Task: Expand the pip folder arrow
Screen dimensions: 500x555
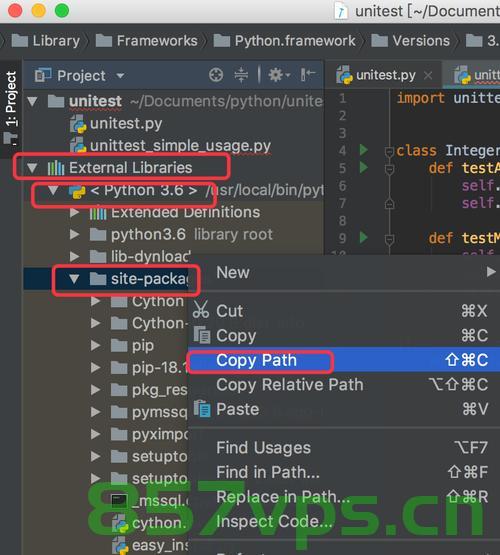Action: tap(95, 345)
